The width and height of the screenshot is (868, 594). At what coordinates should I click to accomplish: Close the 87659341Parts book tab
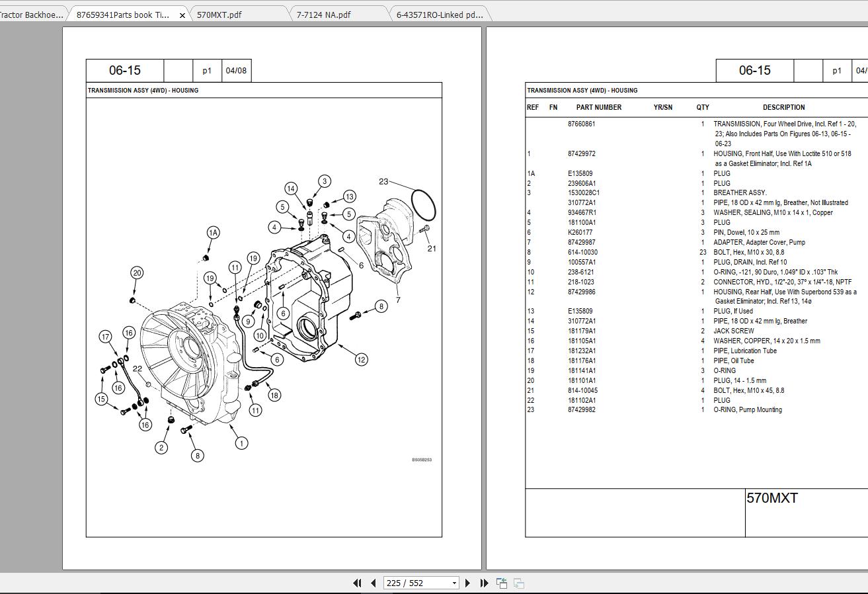pyautogui.click(x=182, y=15)
